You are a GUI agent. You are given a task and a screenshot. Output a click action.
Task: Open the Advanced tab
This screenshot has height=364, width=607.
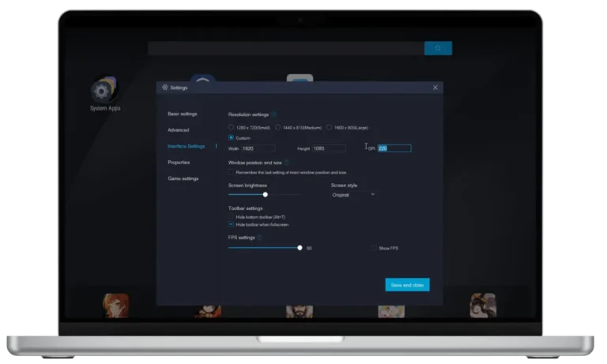click(179, 130)
